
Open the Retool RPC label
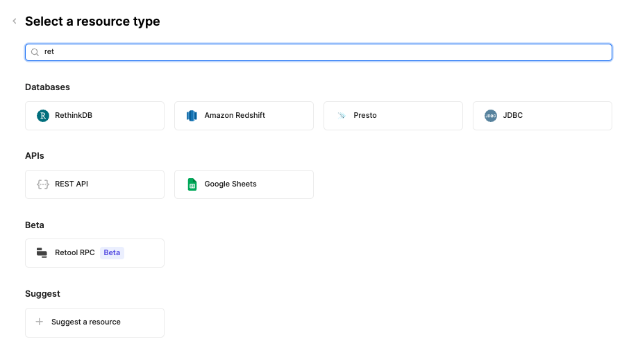pyautogui.click(x=75, y=252)
